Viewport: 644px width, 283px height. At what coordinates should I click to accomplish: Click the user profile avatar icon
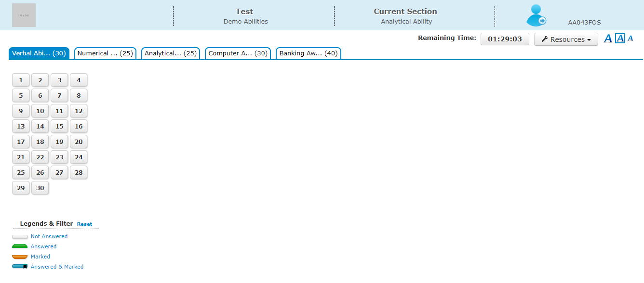[536, 15]
